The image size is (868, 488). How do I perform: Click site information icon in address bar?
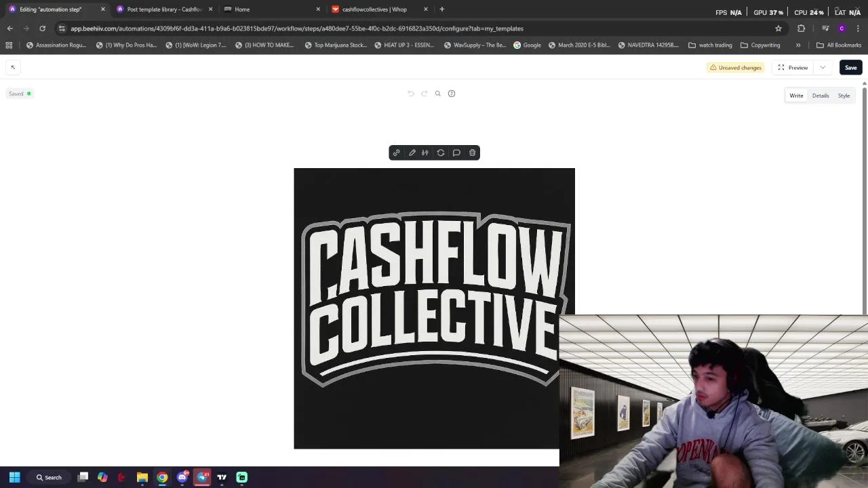(62, 28)
